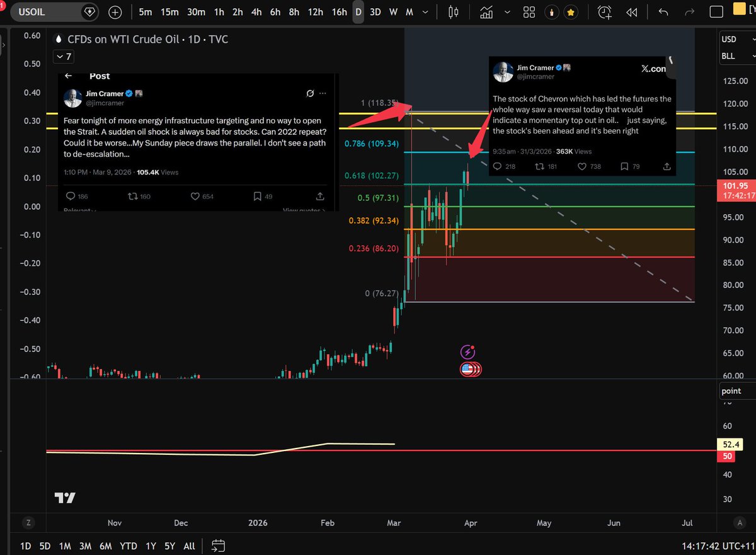Select the 5m timeframe
This screenshot has width=756, height=555.
[146, 12]
